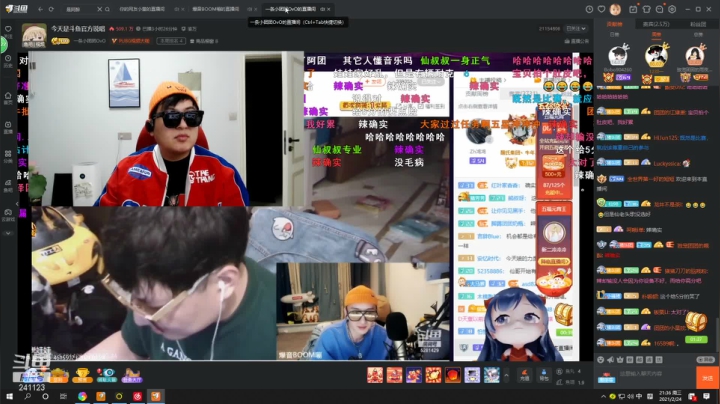Open the gamepad icon in left sidebar
This screenshot has width=720, height=404.
pyautogui.click(x=8, y=214)
